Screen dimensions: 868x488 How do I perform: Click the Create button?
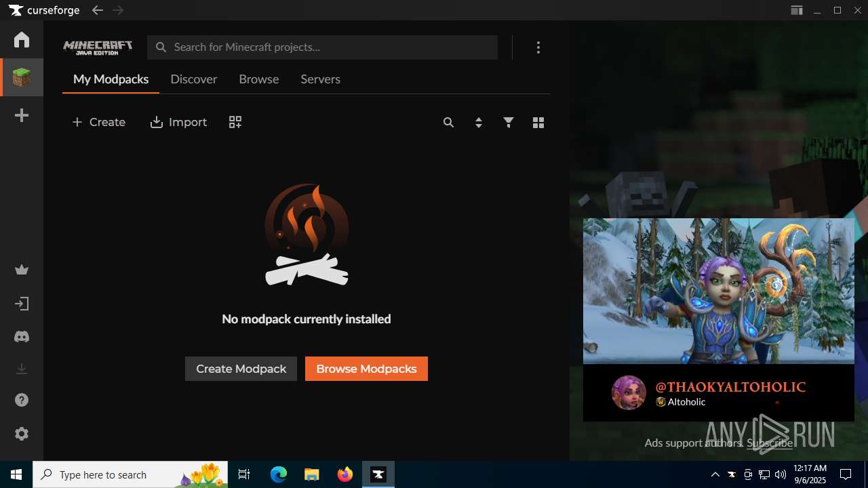[98, 122]
